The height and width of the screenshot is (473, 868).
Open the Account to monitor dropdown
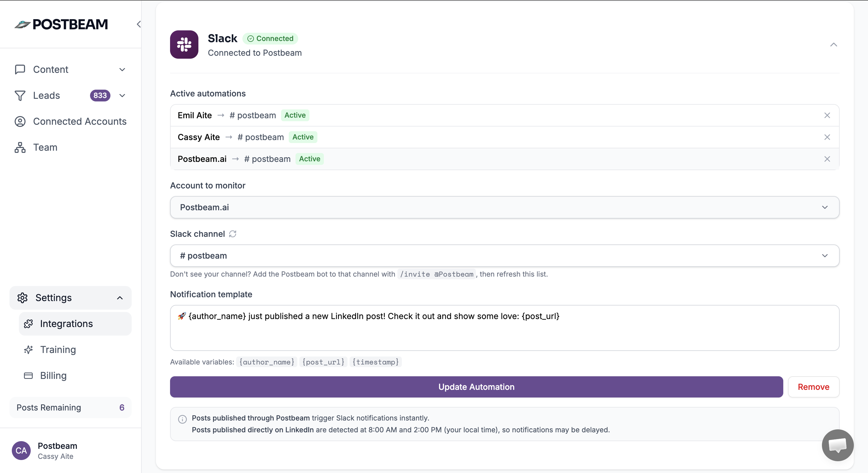[x=825, y=207]
